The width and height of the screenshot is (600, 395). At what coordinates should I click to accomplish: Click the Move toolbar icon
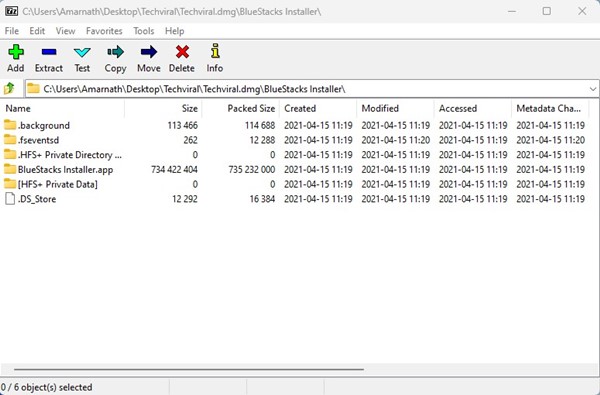(148, 52)
